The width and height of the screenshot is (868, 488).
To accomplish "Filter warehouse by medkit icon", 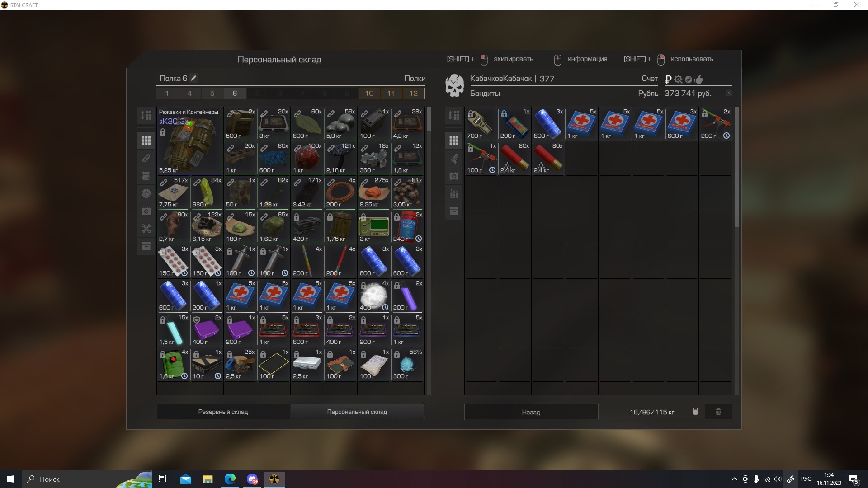I will pyautogui.click(x=146, y=211).
